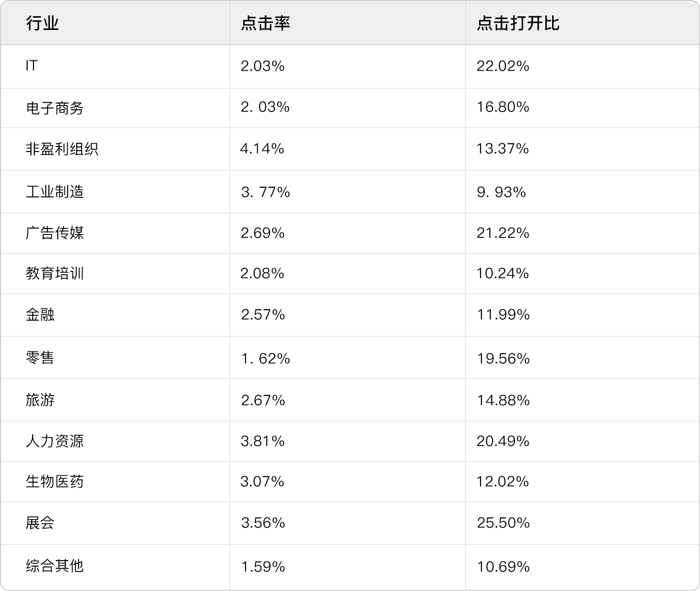Select the 教育培训 row label
Image resolution: width=700 pixels, height=591 pixels.
pyautogui.click(x=54, y=274)
